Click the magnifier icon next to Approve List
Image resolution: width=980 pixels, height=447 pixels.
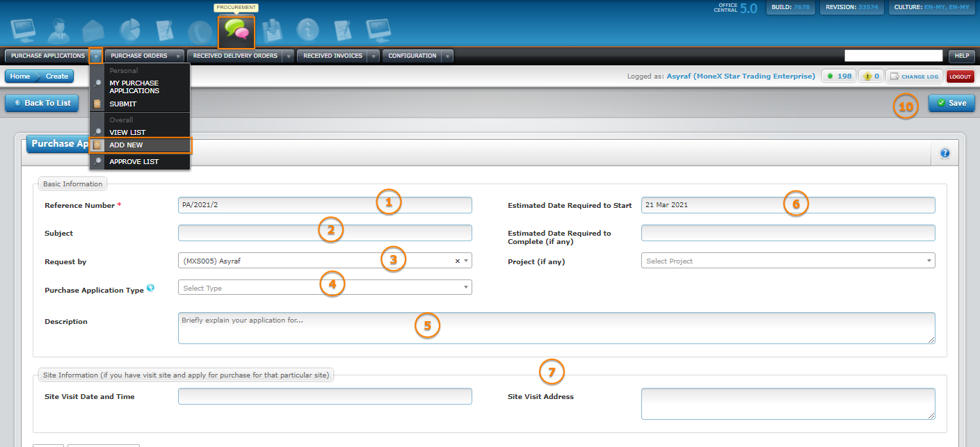point(97,161)
